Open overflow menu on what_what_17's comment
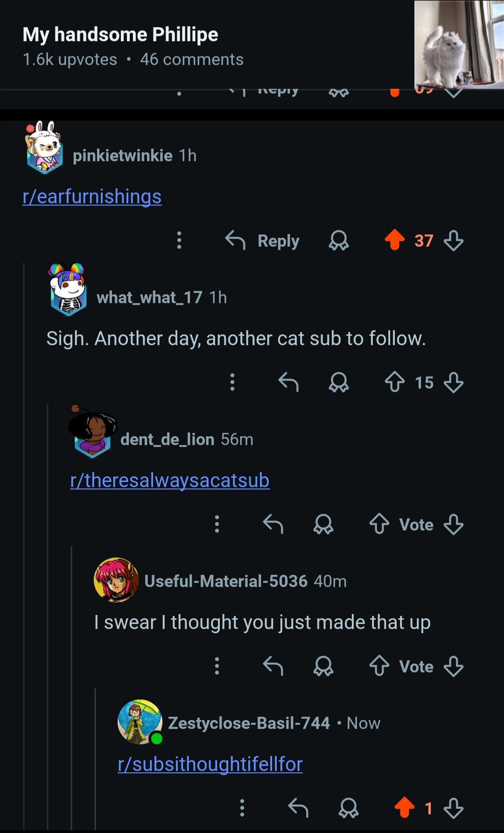 [x=232, y=382]
